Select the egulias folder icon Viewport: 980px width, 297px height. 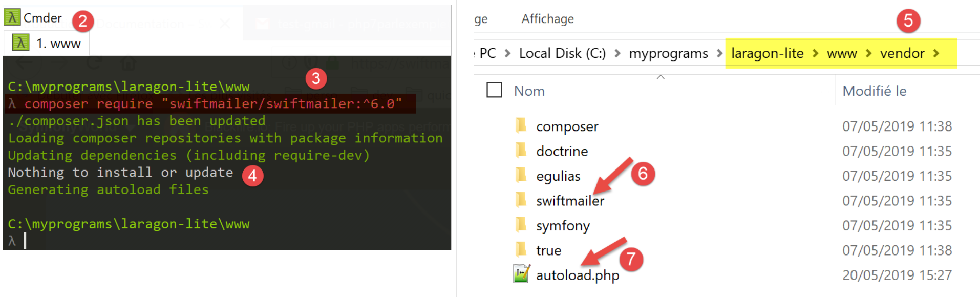[521, 176]
